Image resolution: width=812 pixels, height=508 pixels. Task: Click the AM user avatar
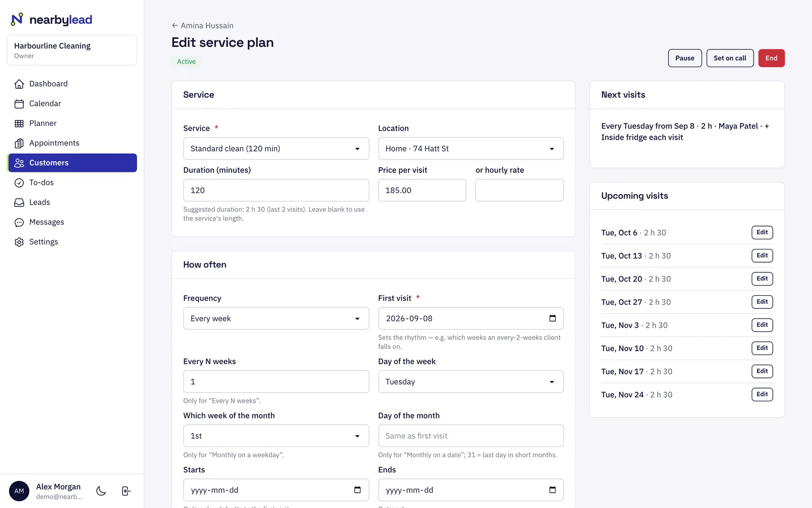19,491
